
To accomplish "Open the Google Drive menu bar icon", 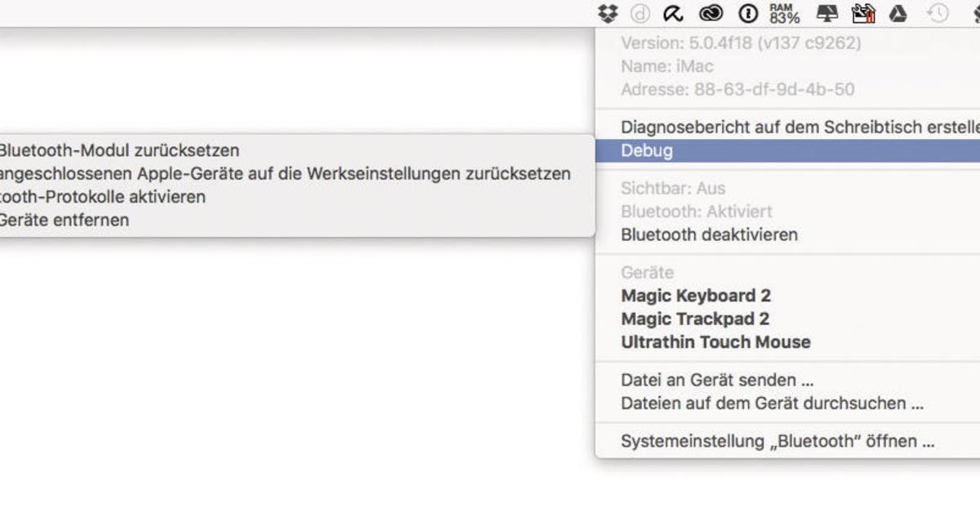I will tap(898, 13).
